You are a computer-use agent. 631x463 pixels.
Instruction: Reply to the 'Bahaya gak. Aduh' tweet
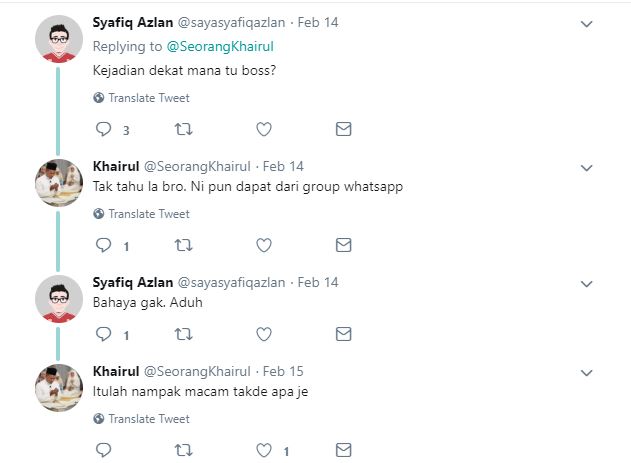pyautogui.click(x=103, y=334)
